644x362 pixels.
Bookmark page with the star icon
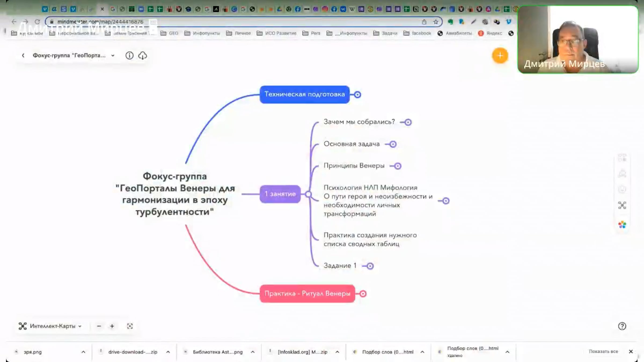coord(436,22)
